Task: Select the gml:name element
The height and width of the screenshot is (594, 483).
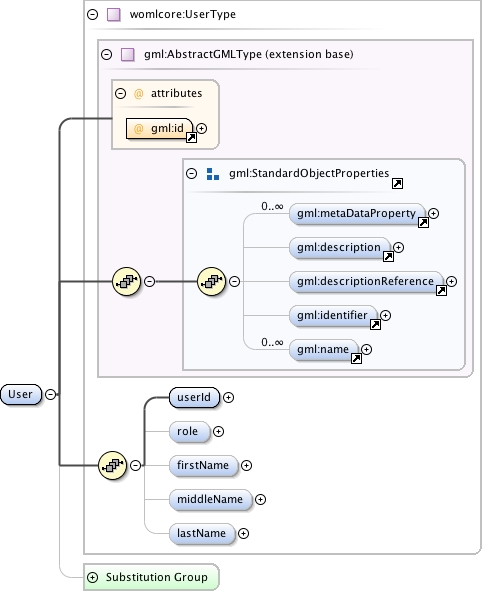Action: (324, 350)
